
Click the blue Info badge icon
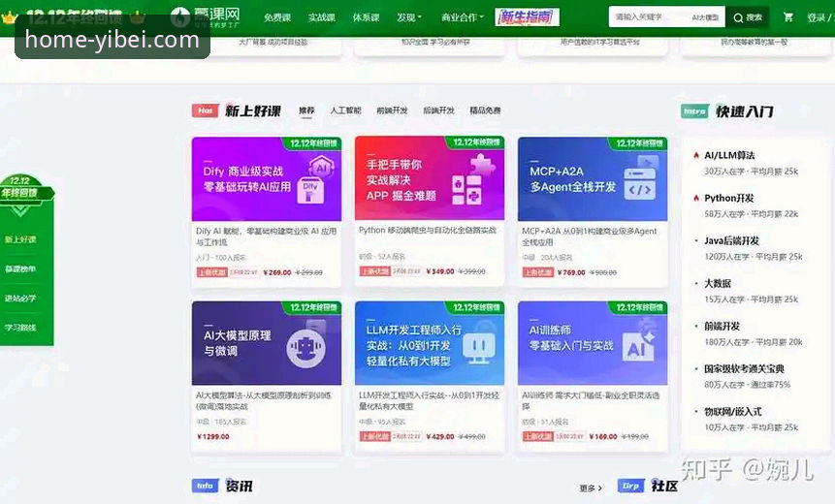click(205, 486)
